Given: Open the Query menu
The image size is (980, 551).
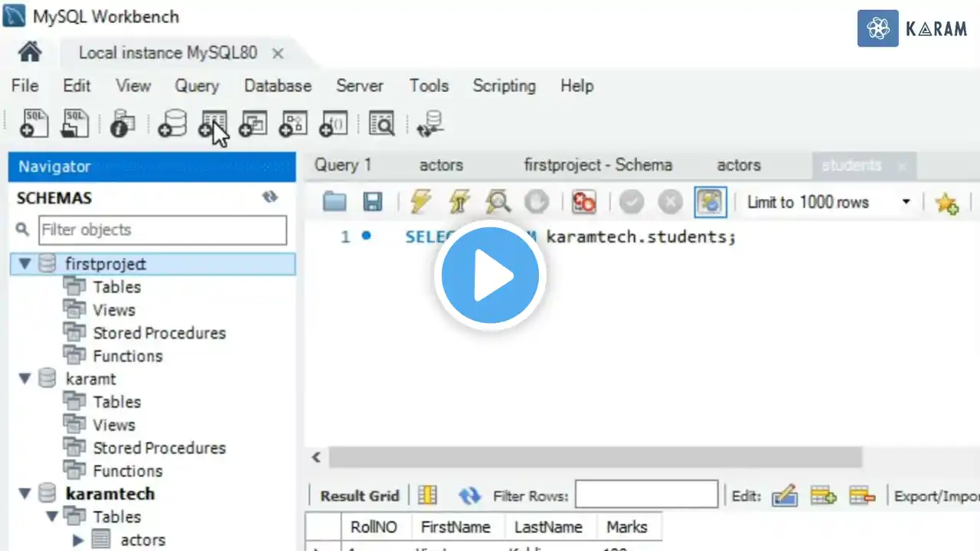Looking at the screenshot, I should point(197,86).
